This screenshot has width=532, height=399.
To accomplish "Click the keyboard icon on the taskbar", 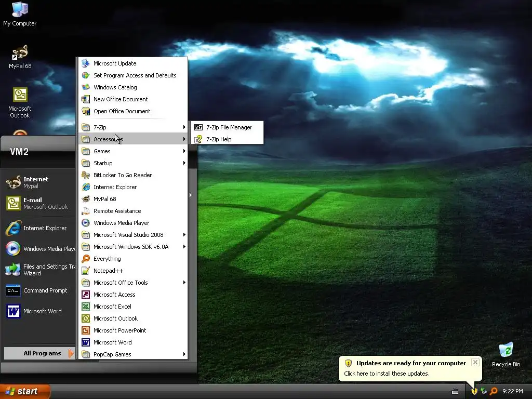I will pos(455,392).
